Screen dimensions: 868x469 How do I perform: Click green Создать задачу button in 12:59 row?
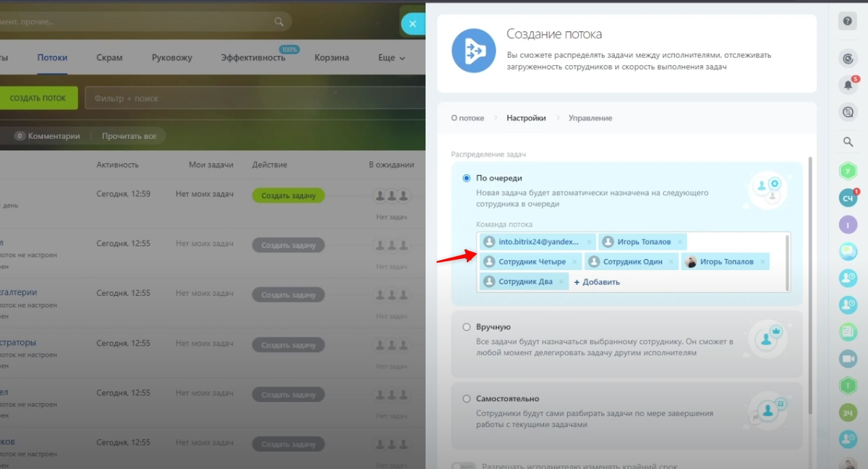(x=289, y=195)
